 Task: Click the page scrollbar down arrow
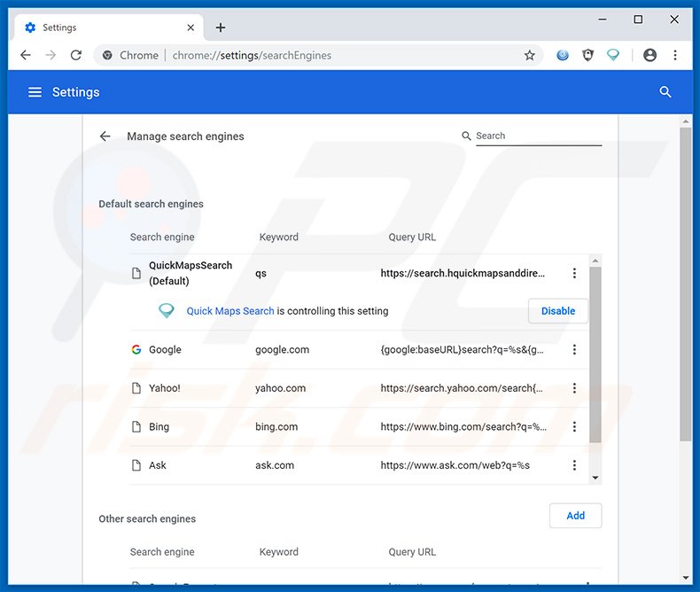click(685, 578)
